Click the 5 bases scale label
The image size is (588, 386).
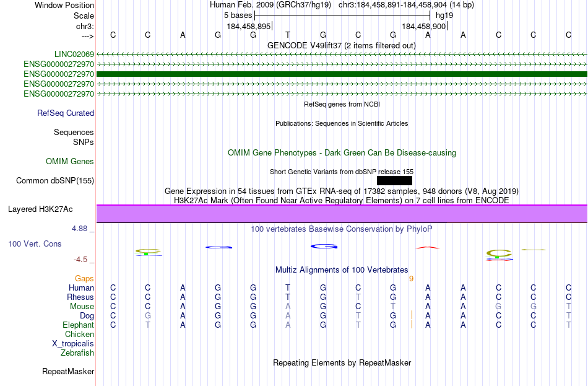[x=238, y=15]
